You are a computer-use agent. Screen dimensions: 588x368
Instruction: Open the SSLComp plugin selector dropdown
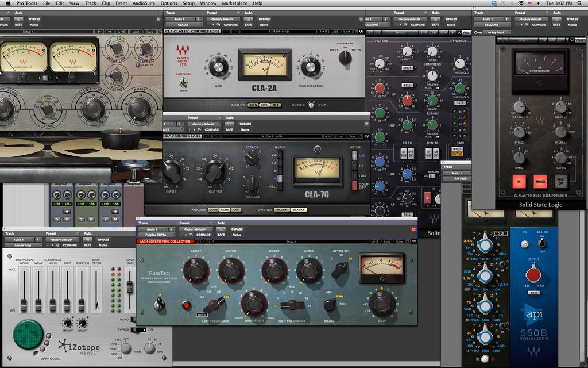pyautogui.click(x=492, y=25)
